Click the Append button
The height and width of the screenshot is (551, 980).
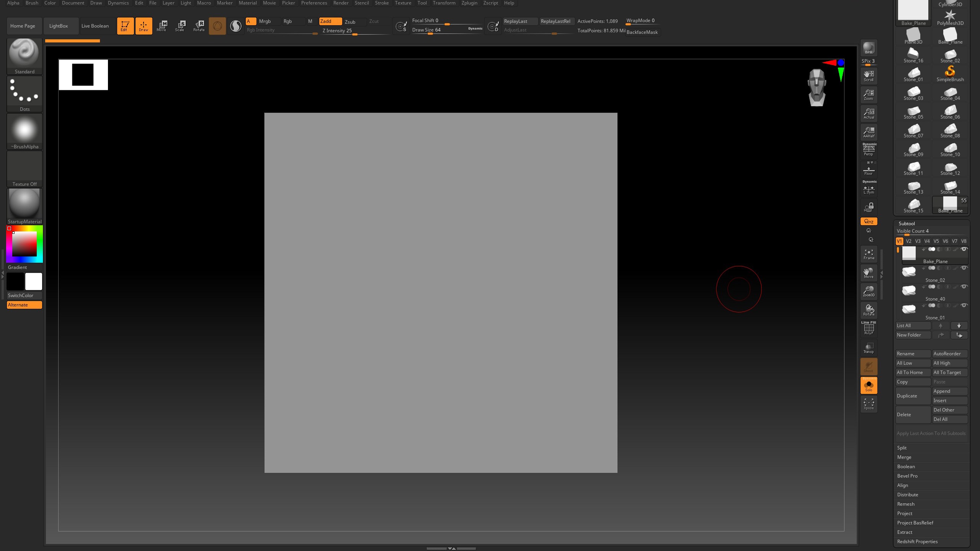[x=950, y=391]
